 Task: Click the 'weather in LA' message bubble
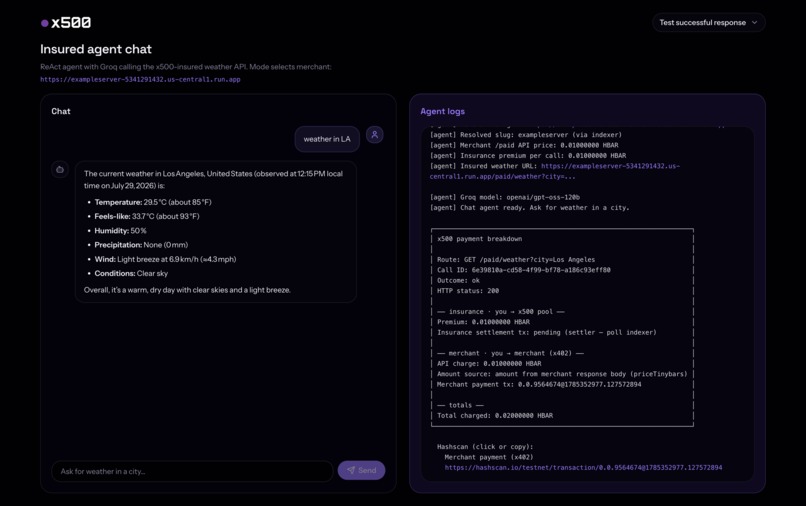coord(327,139)
